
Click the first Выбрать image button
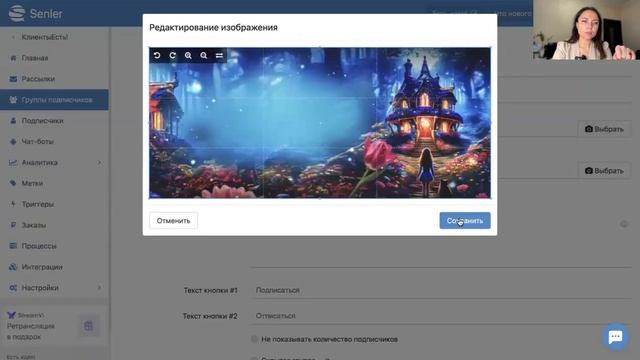tap(604, 129)
